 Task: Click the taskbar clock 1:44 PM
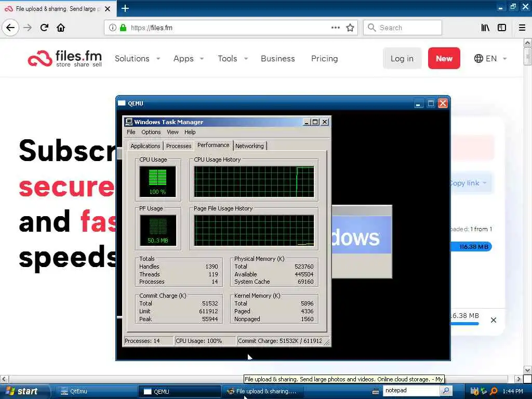pyautogui.click(x=513, y=391)
